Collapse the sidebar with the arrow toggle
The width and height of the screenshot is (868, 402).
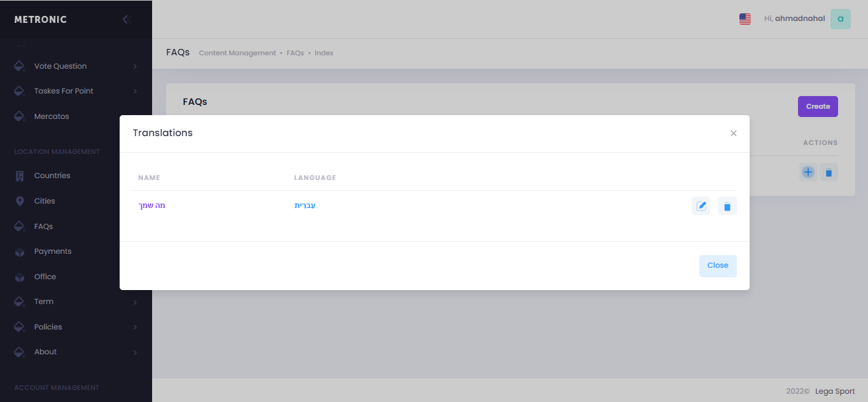(x=126, y=20)
